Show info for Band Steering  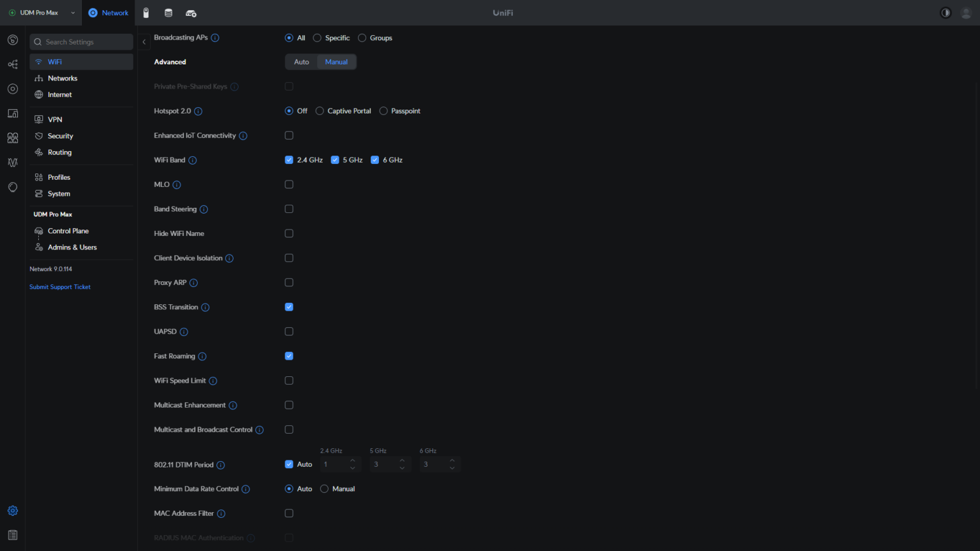click(204, 209)
